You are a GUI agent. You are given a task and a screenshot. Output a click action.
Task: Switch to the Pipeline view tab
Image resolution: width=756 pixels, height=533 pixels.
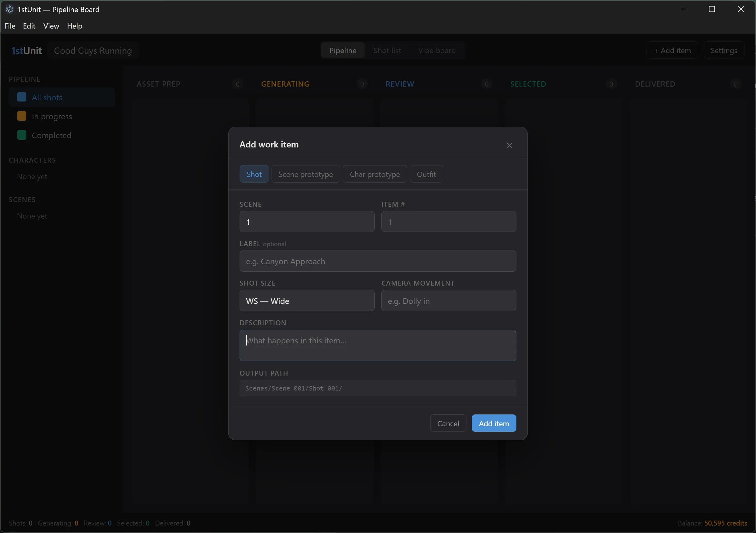(343, 50)
